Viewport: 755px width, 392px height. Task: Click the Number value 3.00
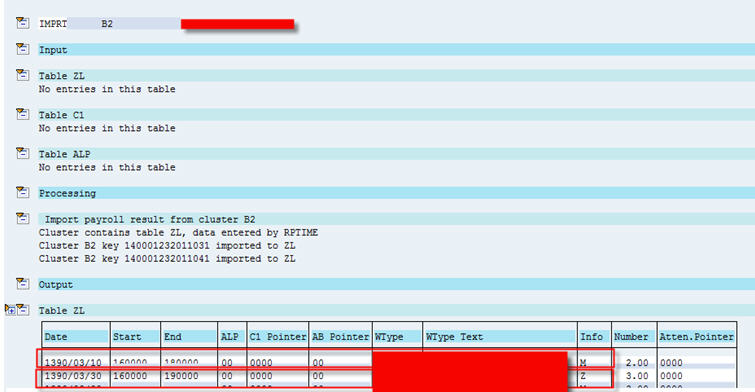point(637,376)
